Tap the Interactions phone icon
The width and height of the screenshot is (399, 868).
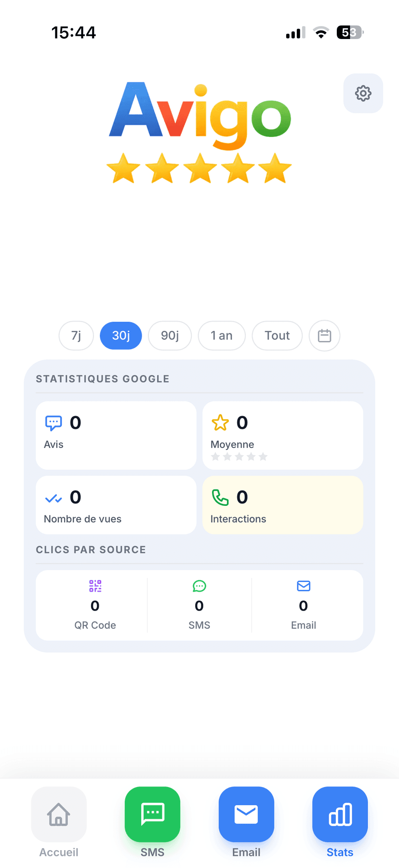pos(220,496)
